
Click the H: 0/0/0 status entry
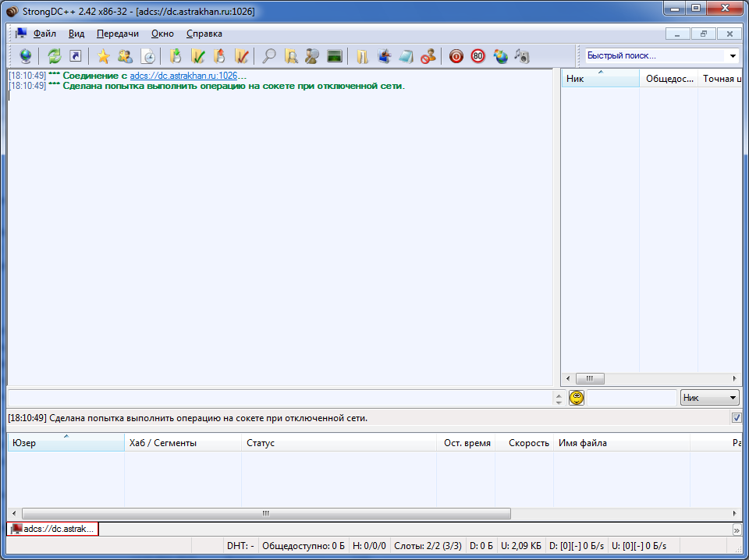tap(369, 546)
